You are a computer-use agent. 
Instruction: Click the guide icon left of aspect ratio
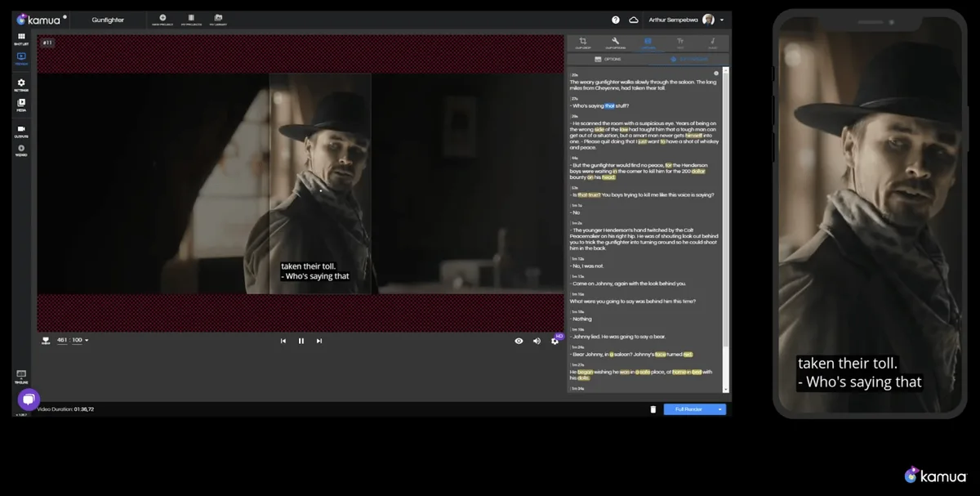46,341
